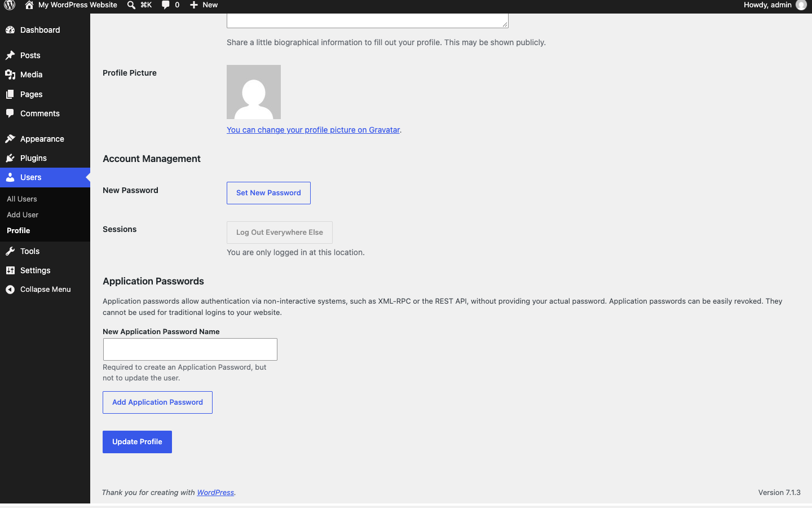Screen dimensions: 812x508
Task: Focus the New Application Password Name field
Action: coord(190,349)
